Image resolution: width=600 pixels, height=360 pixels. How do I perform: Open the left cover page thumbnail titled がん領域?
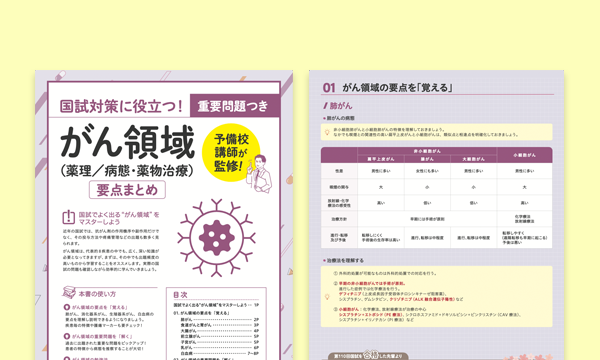(x=164, y=215)
